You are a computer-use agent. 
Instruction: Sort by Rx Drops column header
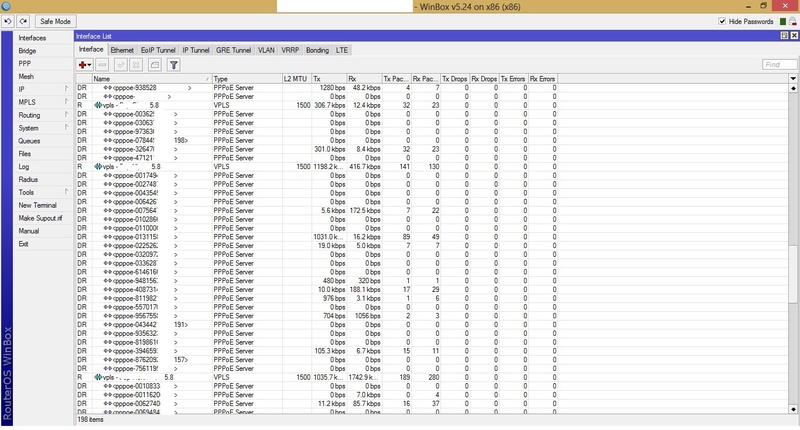coord(484,79)
